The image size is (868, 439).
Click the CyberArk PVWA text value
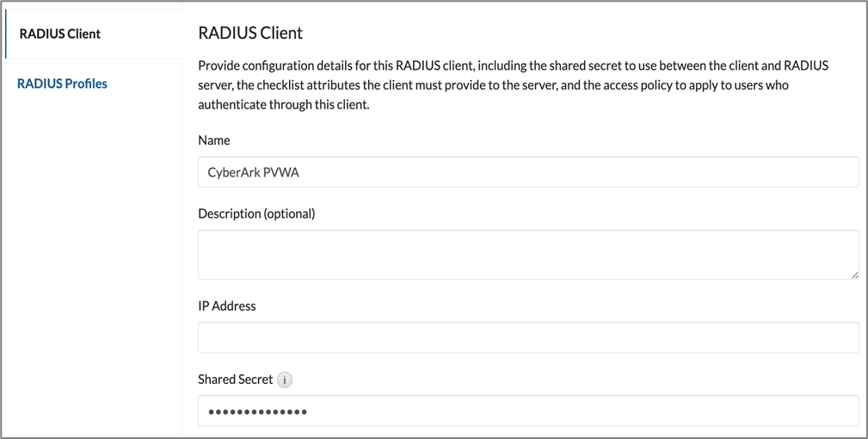click(x=253, y=172)
